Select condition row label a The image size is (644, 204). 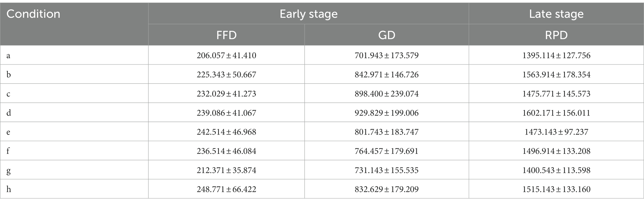point(8,55)
